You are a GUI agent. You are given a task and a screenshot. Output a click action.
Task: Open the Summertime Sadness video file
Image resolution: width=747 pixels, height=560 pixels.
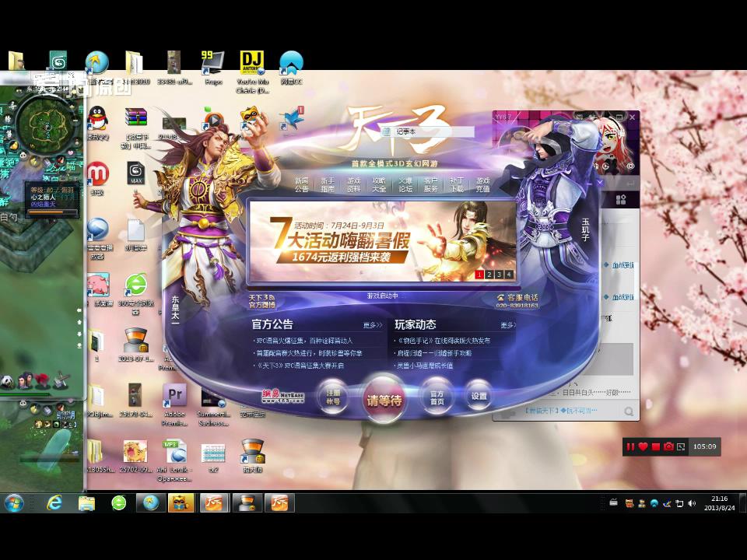coord(213,404)
